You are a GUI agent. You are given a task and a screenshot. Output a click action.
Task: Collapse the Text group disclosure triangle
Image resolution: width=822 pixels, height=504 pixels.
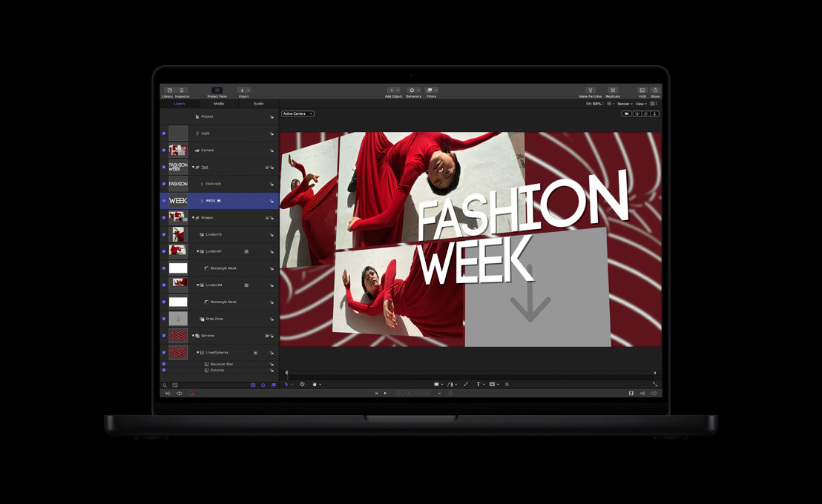click(x=194, y=167)
